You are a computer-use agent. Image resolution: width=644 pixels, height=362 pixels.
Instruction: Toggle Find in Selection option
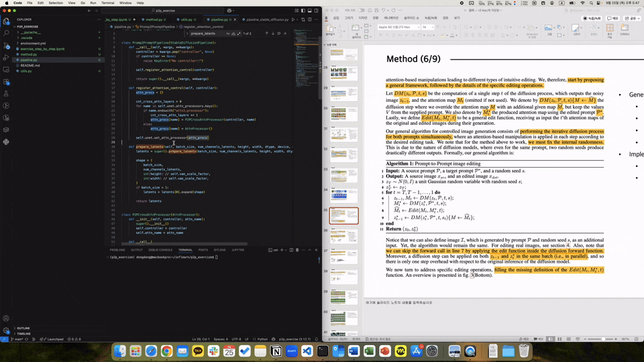click(x=279, y=34)
